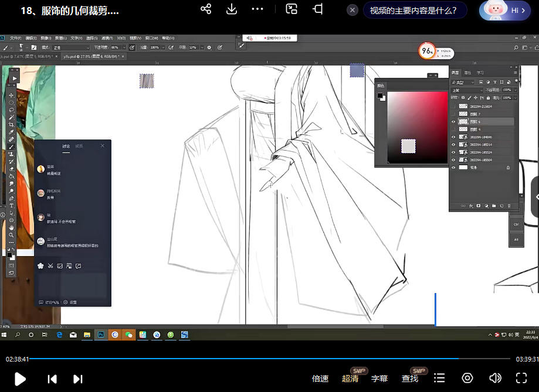539x392 pixels.
Task: Toggle visibility of the 背景 layer
Action: pos(453,168)
